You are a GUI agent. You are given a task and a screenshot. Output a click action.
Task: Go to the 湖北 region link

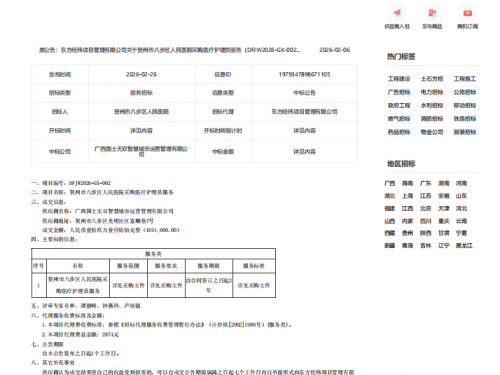point(390,196)
